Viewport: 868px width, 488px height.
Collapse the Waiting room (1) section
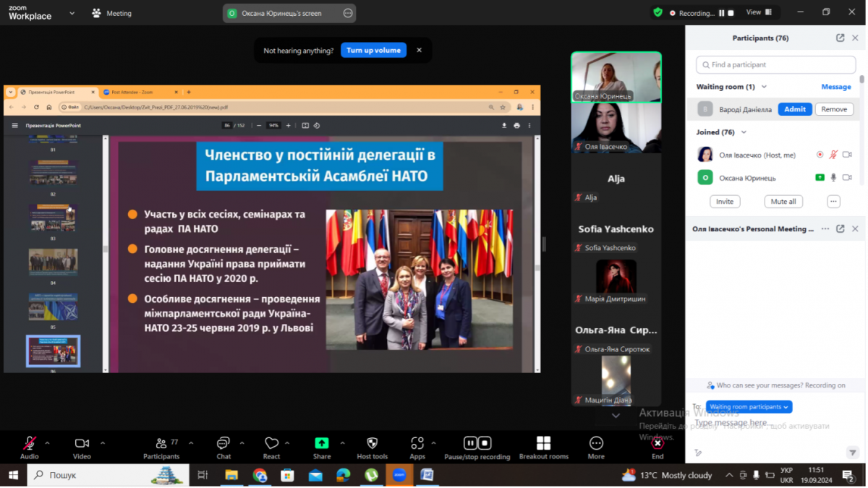pyautogui.click(x=764, y=87)
